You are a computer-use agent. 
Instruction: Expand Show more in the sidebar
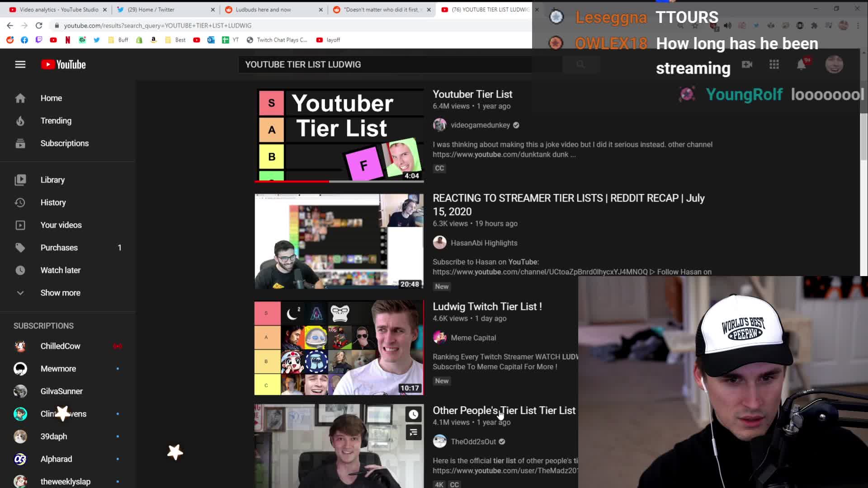(x=60, y=293)
